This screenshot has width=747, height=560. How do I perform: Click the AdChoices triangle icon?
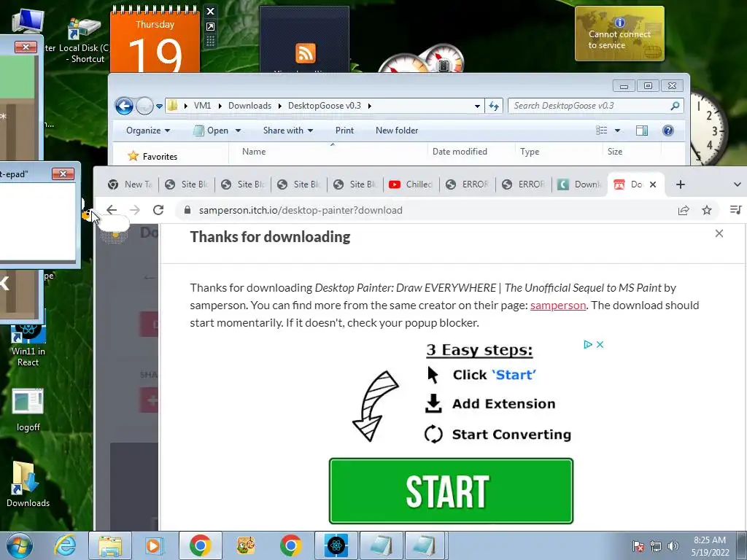point(588,344)
